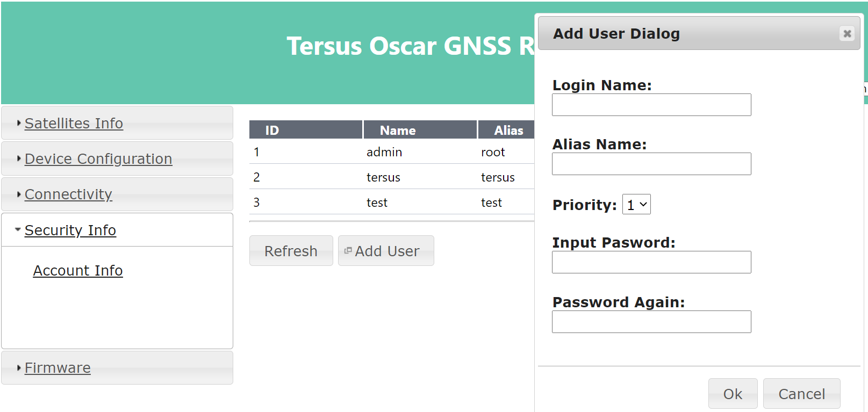Click the Device Configuration arrow icon
The image size is (868, 412).
(19, 158)
